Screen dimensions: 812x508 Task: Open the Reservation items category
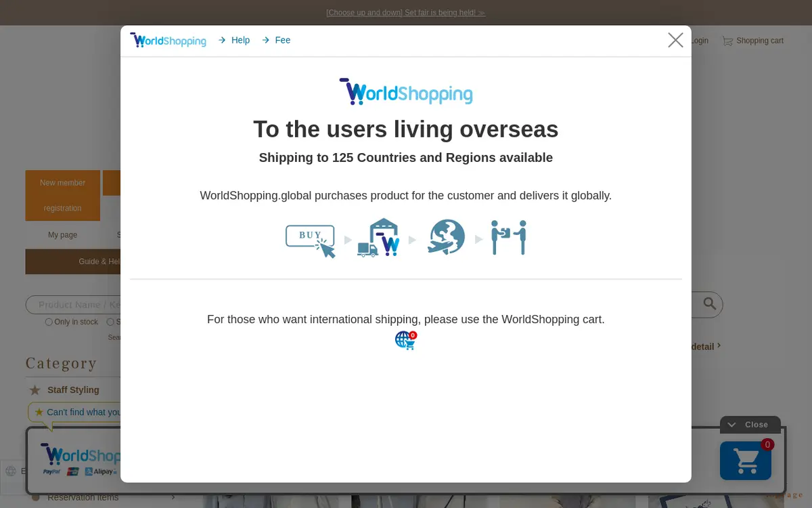click(x=83, y=497)
